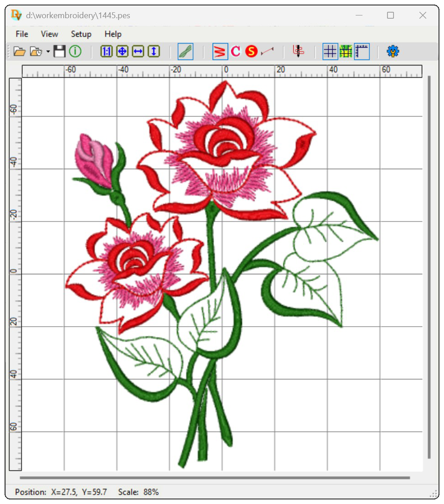
Task: Click the red S stop marker icon
Action: pyautogui.click(x=251, y=52)
